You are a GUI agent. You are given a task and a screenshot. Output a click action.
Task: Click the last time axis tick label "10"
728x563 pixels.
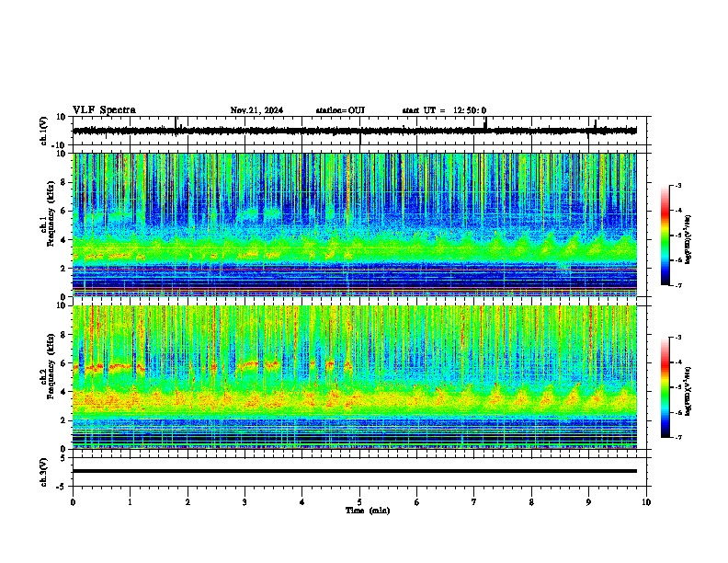646,502
